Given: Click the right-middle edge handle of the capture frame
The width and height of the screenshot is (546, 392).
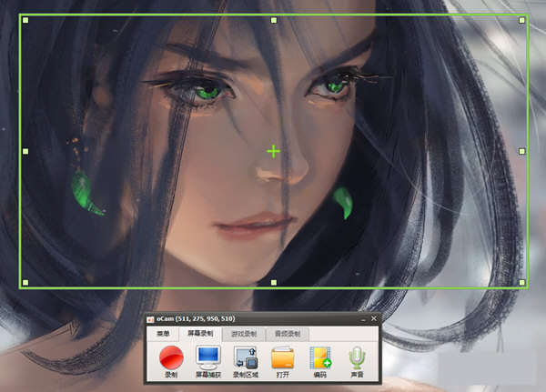Looking at the screenshot, I should (x=521, y=151).
